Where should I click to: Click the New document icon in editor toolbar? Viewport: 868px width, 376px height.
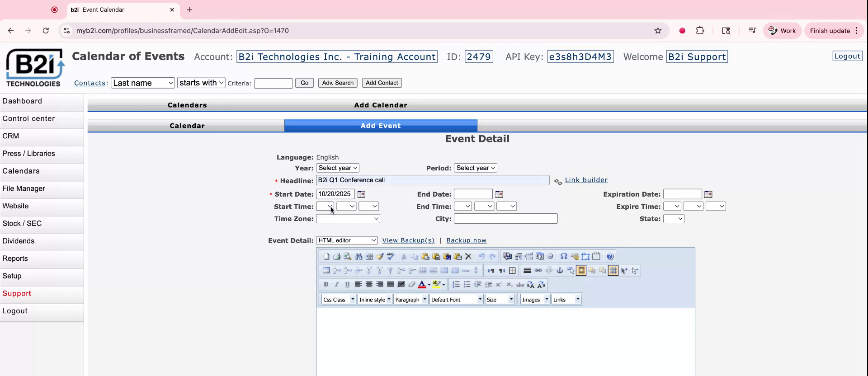(326, 256)
